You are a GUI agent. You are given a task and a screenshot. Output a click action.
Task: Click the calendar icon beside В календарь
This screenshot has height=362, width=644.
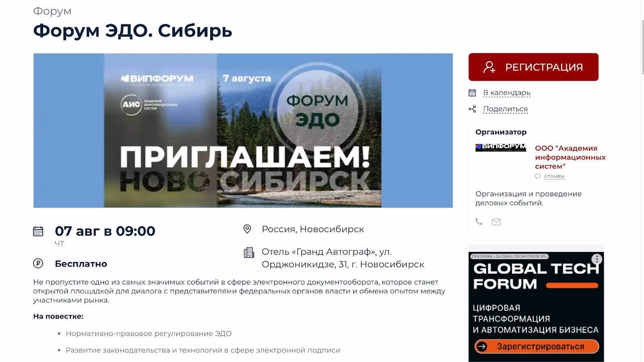(x=472, y=93)
